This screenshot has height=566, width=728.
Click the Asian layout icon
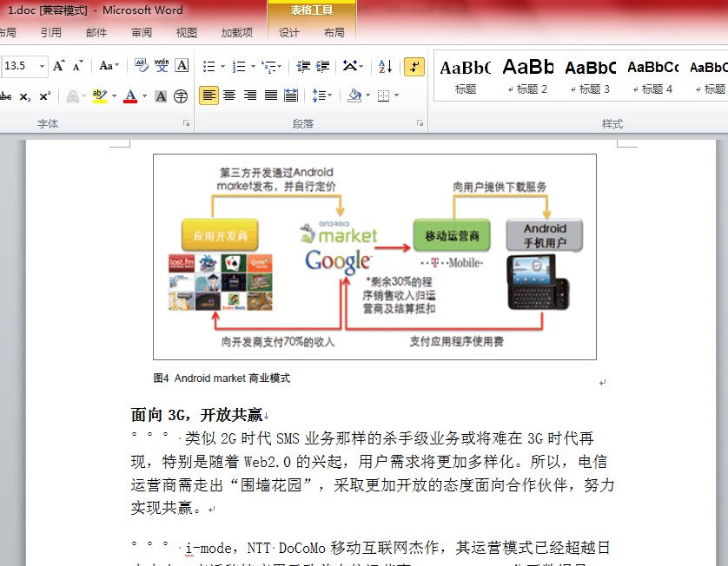pos(350,67)
